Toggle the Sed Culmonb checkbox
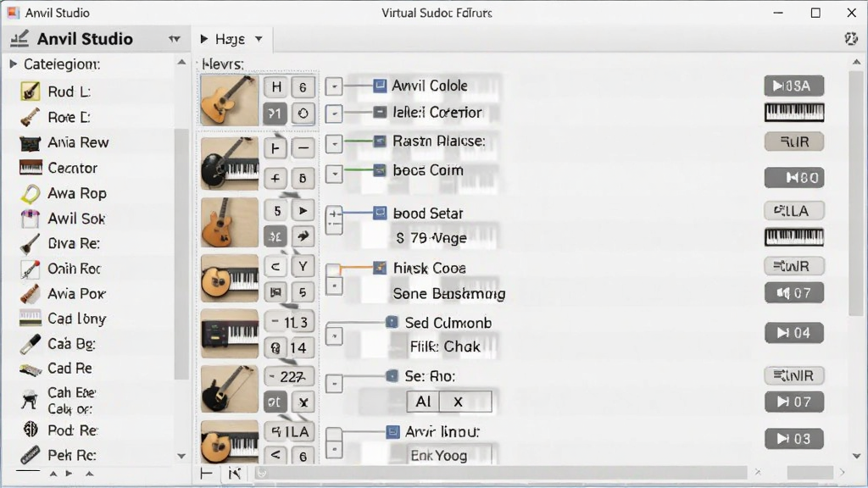 392,323
